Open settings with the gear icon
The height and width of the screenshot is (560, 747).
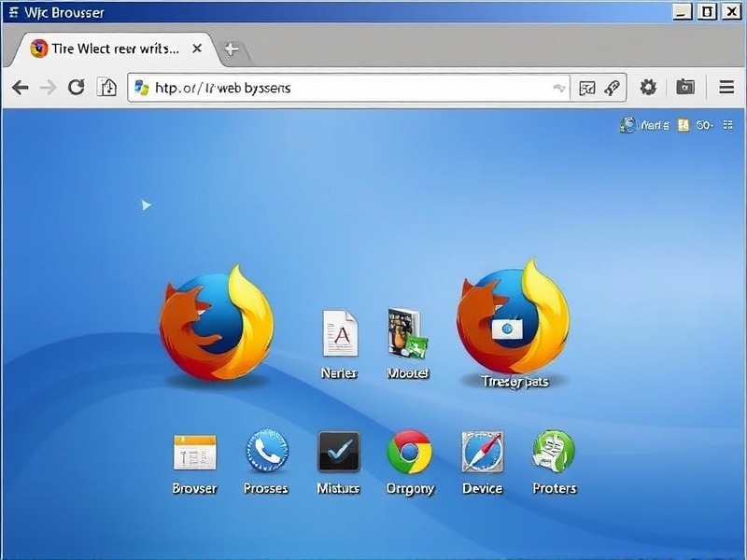(648, 87)
